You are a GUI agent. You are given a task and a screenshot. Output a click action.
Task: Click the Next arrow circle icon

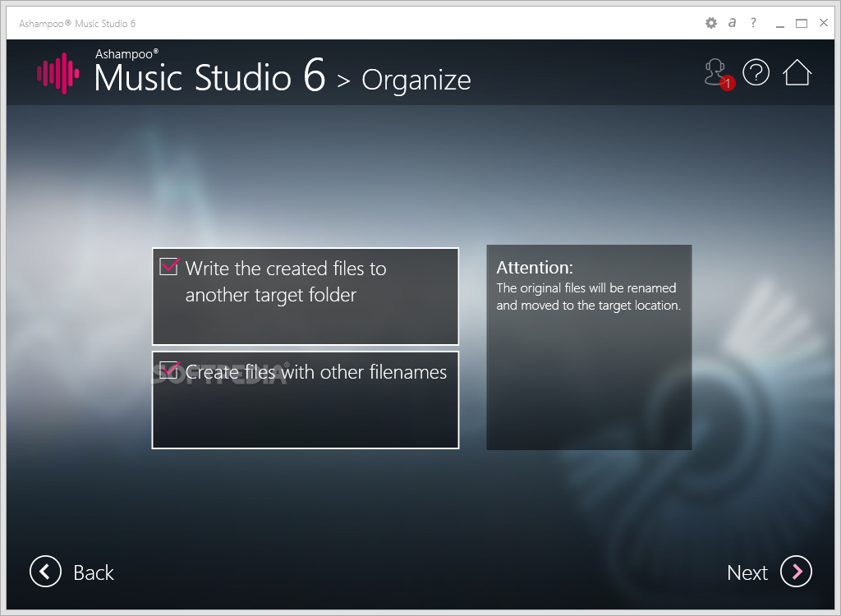click(x=796, y=572)
